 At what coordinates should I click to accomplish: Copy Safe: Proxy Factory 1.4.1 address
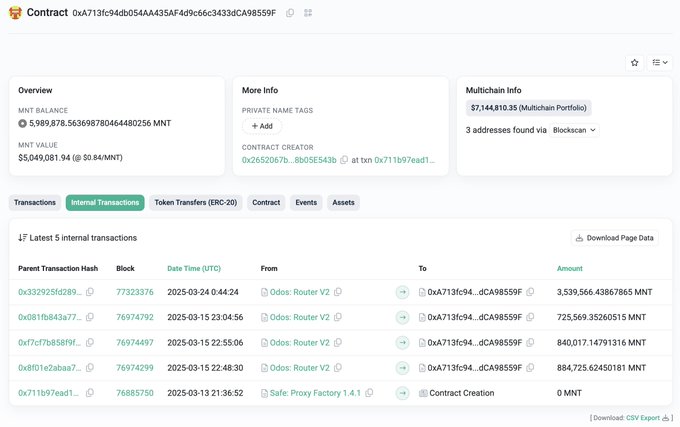pos(367,393)
